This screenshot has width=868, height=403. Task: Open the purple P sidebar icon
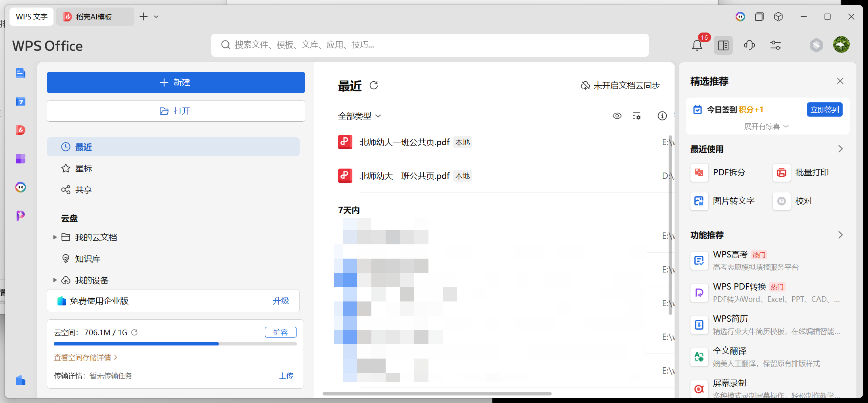[21, 216]
